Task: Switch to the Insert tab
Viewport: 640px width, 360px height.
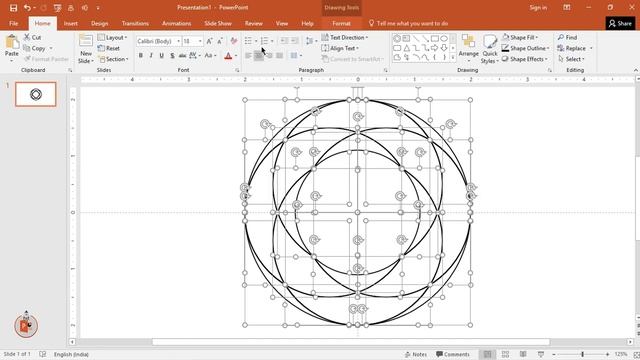Action: click(x=71, y=24)
